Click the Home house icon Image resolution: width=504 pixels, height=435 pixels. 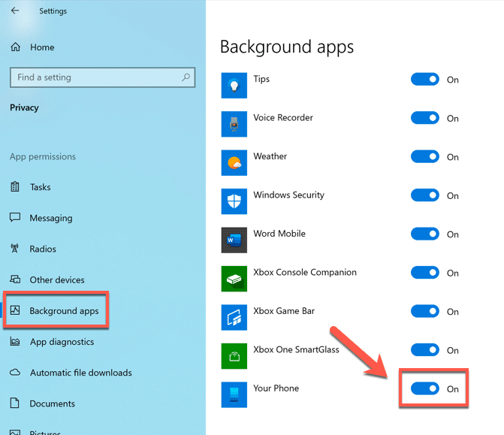16,47
